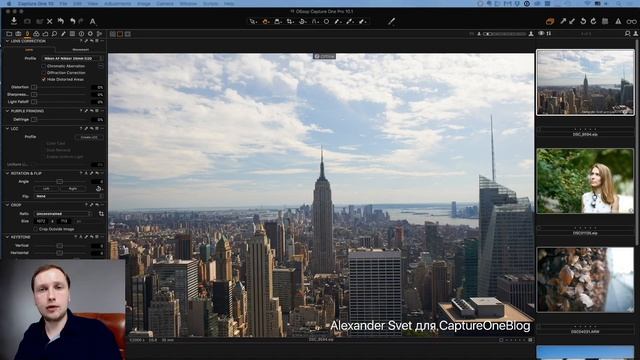Viewport: 640px width, 360px height.
Task: Click the Keystone Vertical slider
Action: pyautogui.click(x=61, y=246)
